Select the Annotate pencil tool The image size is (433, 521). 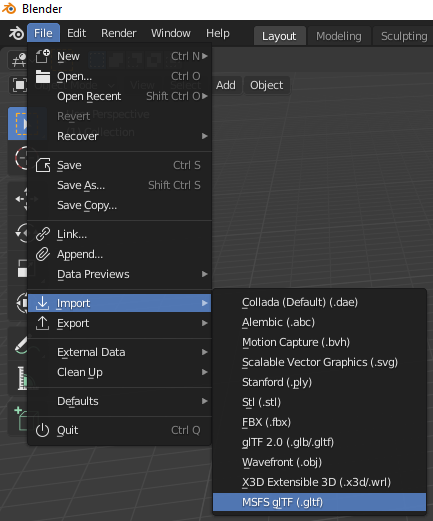click(21, 345)
